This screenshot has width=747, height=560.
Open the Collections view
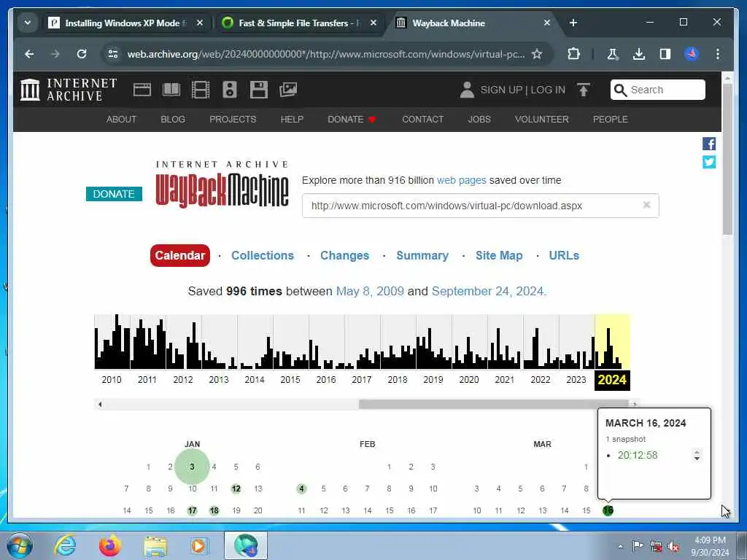click(x=263, y=255)
